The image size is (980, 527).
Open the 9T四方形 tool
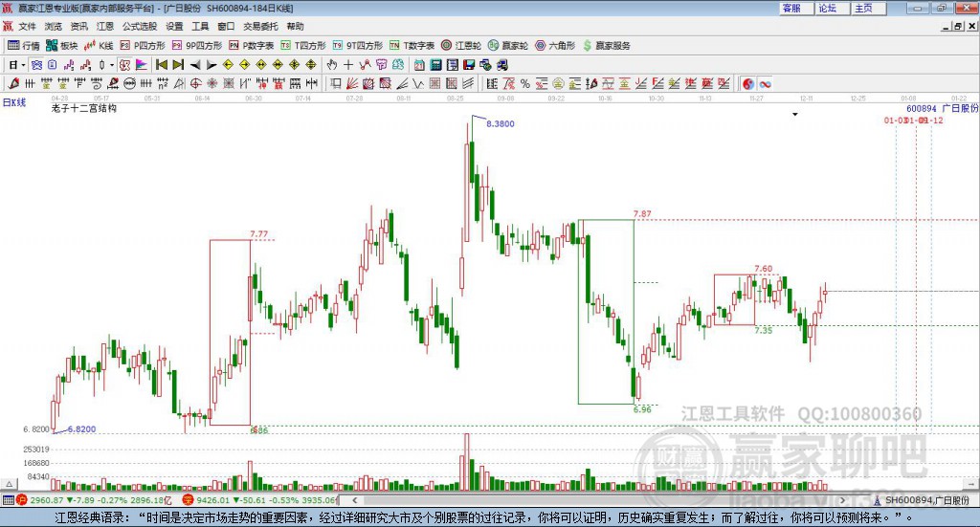pos(357,46)
